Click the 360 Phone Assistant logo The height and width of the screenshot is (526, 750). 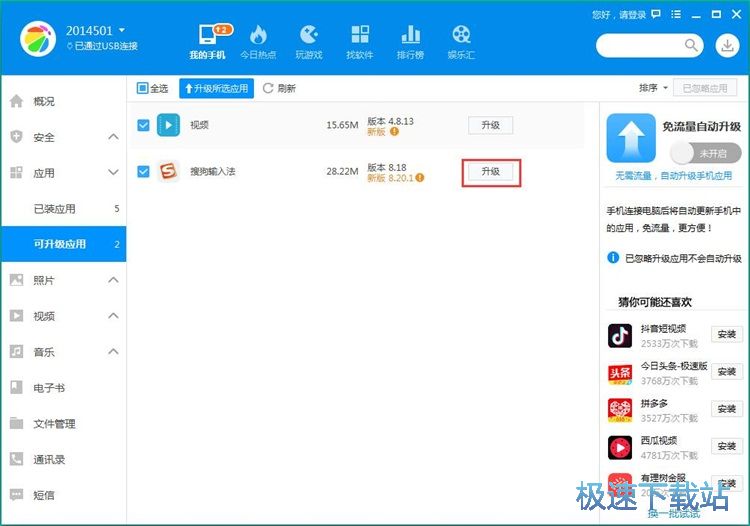click(38, 39)
